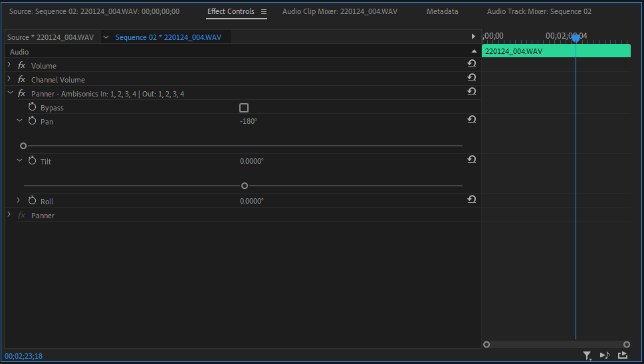Switch to Audio Track Mixer tab

(539, 11)
